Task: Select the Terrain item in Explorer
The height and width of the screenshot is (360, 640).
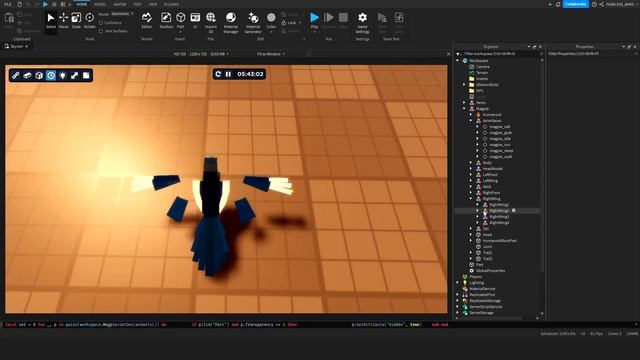Action: pyautogui.click(x=482, y=73)
